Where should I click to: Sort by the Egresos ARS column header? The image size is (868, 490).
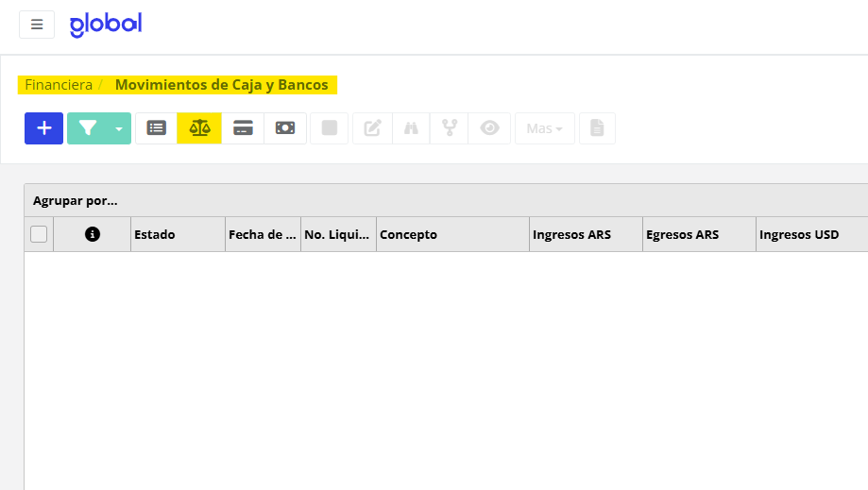[x=699, y=234]
